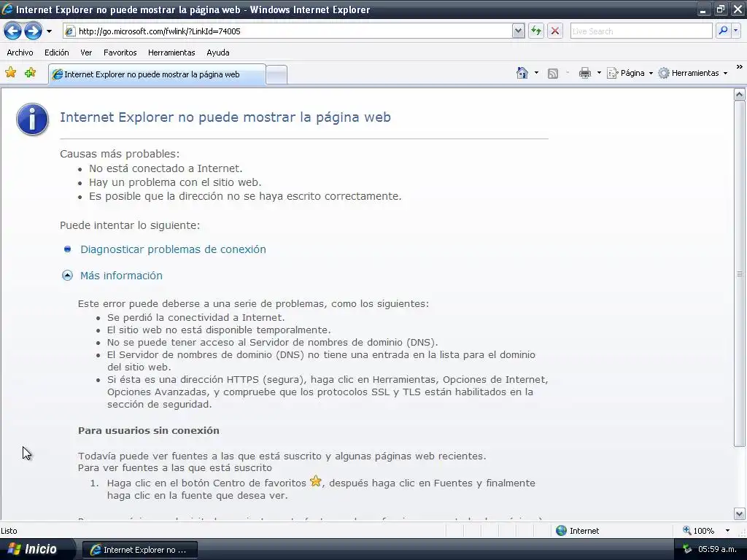The height and width of the screenshot is (560, 747).
Task: Click the system tray network icon
Action: (686, 549)
